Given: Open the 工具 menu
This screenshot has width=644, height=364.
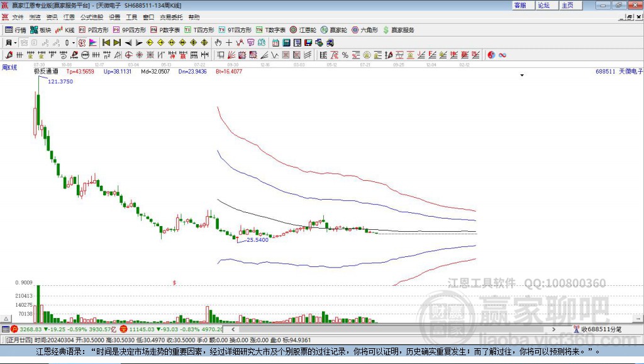Looking at the screenshot, I should click(x=131, y=17).
